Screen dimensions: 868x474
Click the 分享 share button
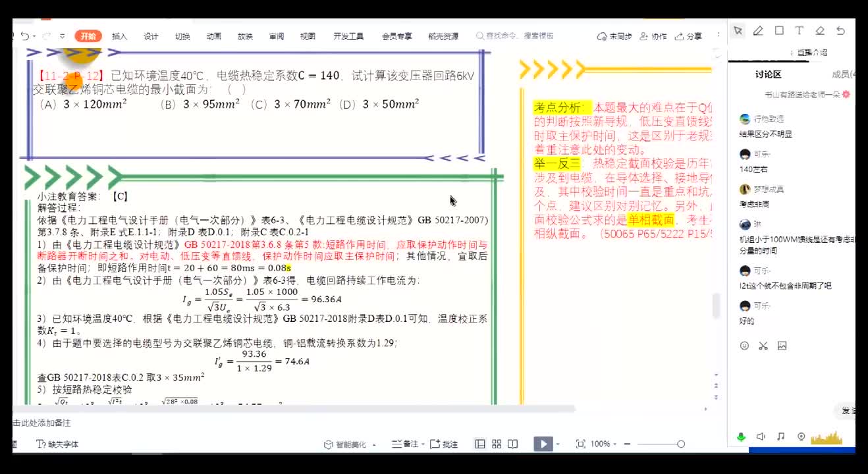click(690, 36)
